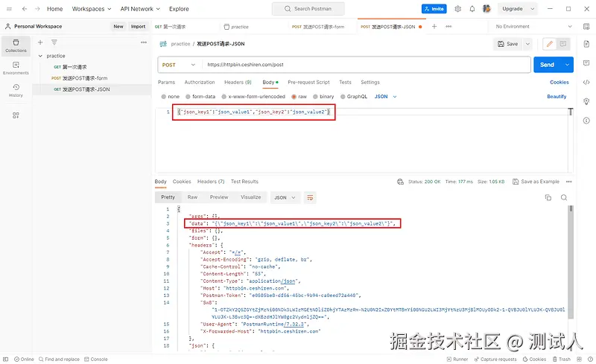
Task: Switch to the Params tab
Action: [x=166, y=82]
